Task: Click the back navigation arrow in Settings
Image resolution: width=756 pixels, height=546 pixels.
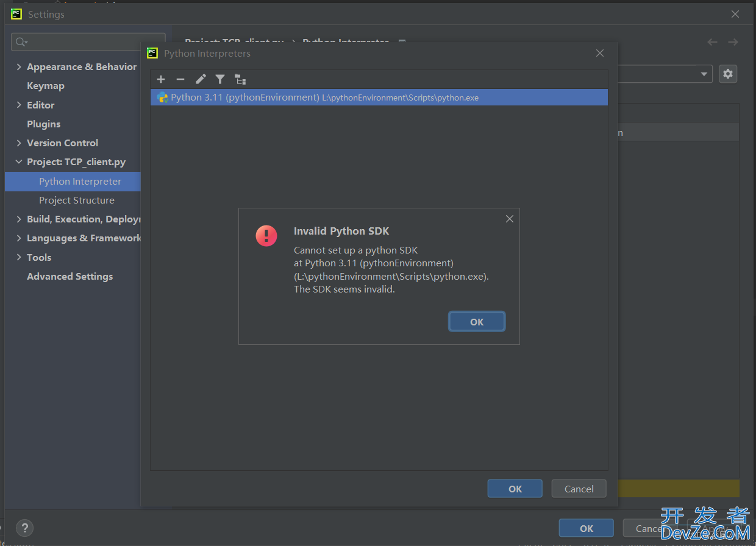Action: 712,42
